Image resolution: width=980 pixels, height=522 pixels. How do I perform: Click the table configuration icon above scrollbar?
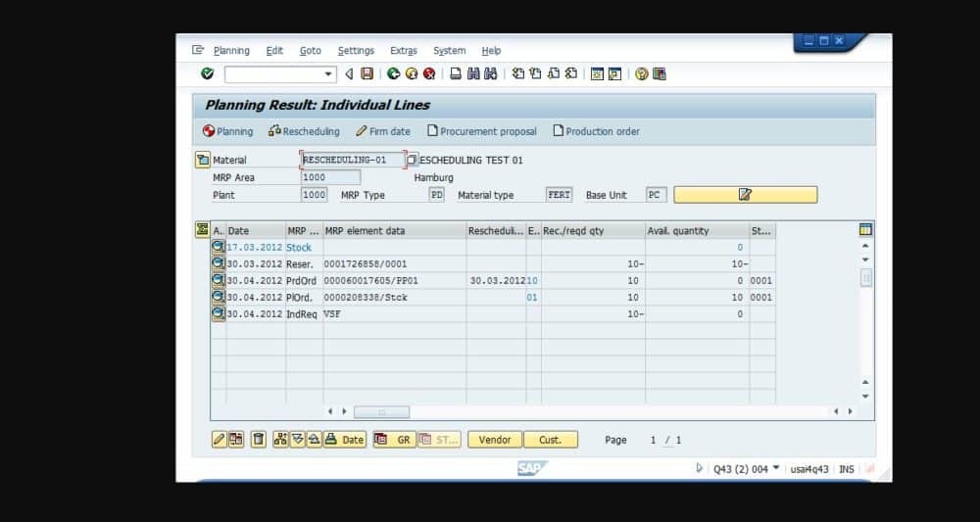(865, 230)
